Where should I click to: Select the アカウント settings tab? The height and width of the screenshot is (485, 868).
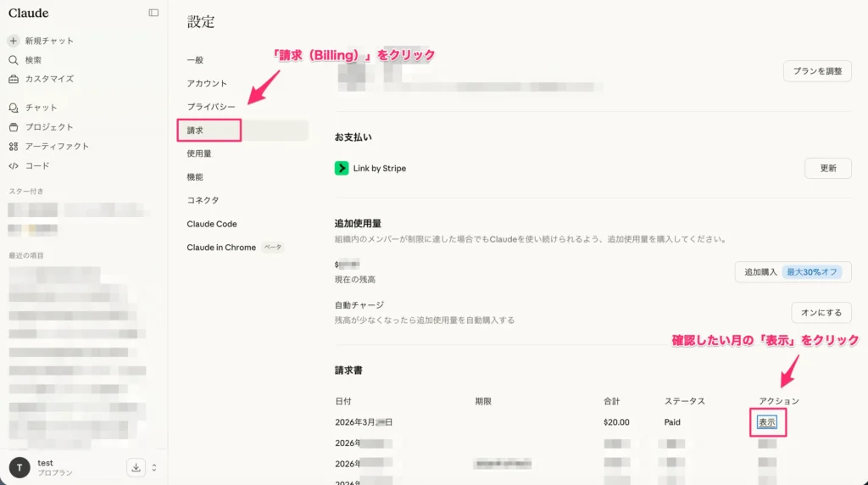[207, 83]
